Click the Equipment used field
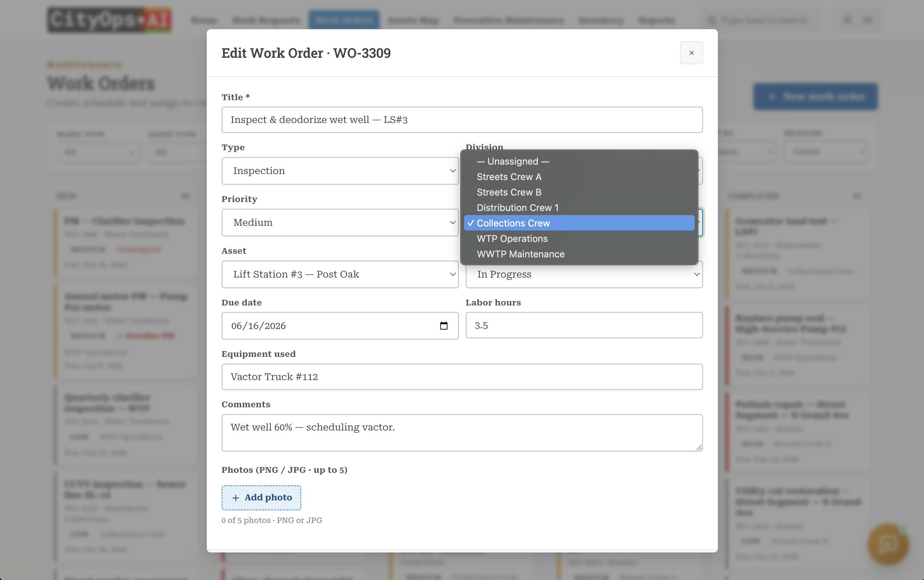924x580 pixels. click(x=462, y=377)
